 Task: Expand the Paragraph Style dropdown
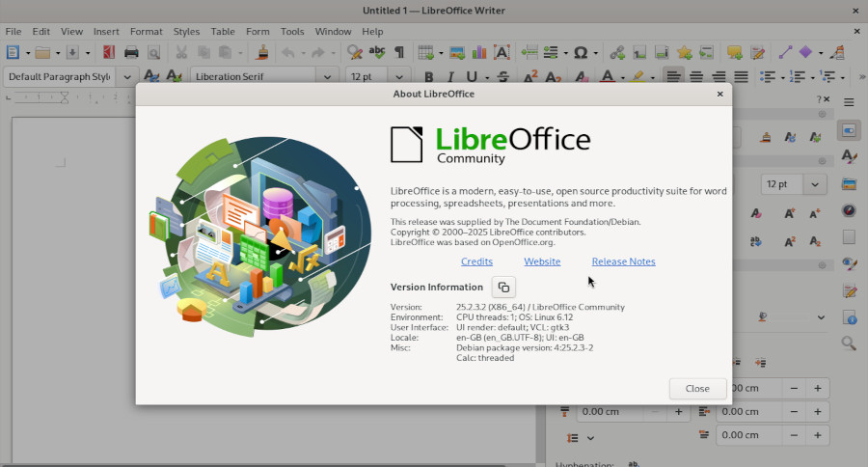tap(127, 76)
